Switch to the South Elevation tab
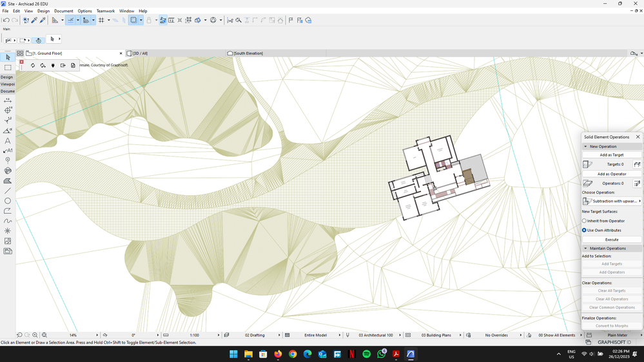The height and width of the screenshot is (362, 644). coord(248,53)
